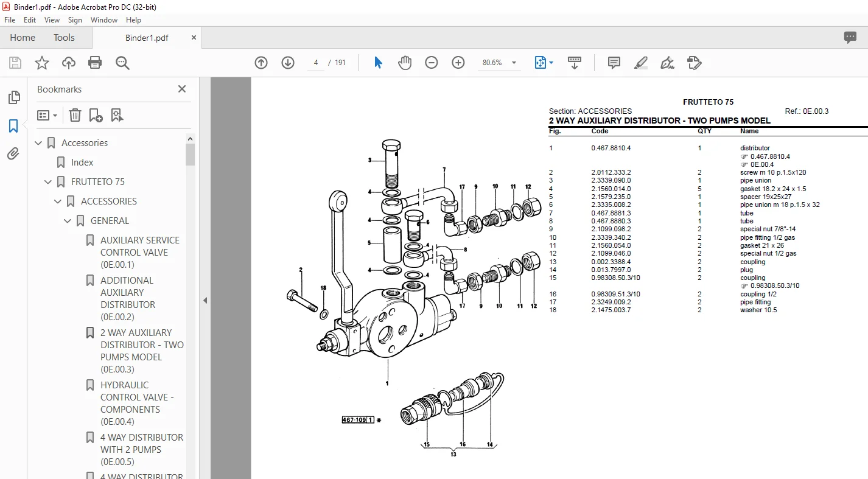868x479 pixels.
Task: Click part code 2.0112.333.2 in the table
Action: (611, 172)
